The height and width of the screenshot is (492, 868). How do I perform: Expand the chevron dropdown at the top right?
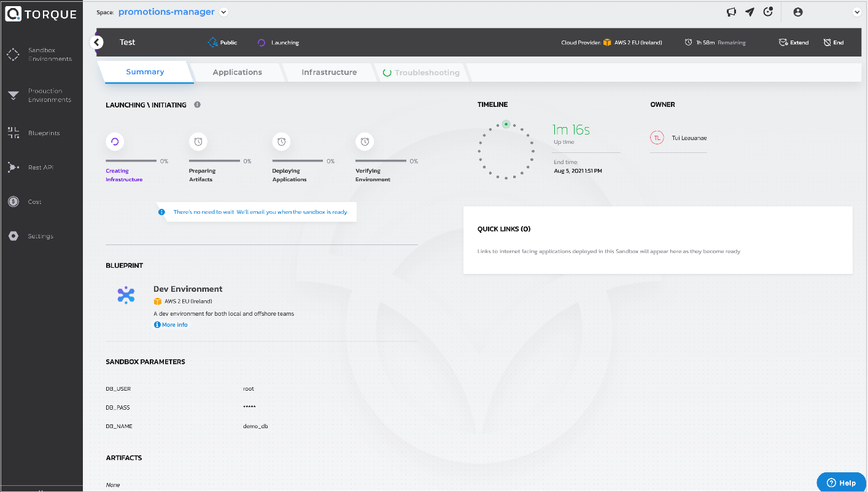(858, 11)
